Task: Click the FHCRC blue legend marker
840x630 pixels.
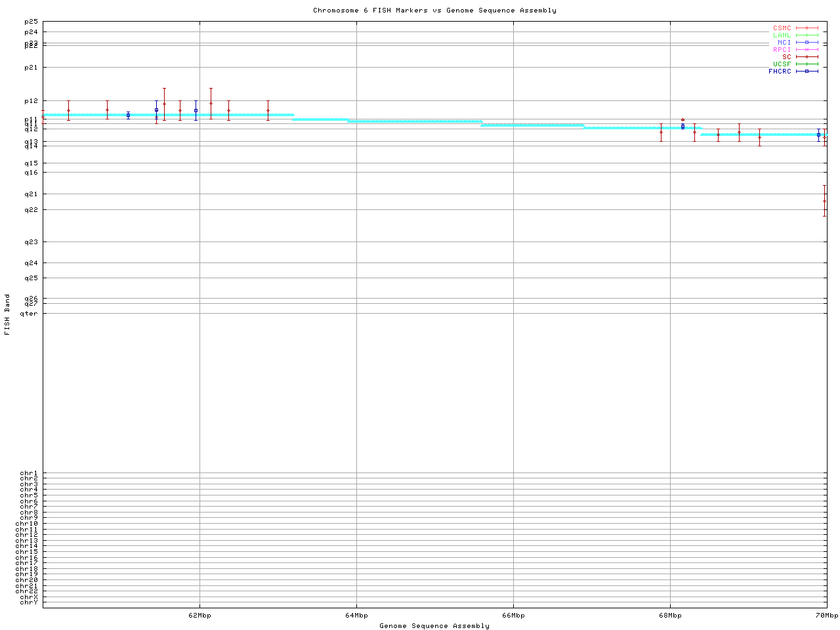Action: pyautogui.click(x=807, y=72)
